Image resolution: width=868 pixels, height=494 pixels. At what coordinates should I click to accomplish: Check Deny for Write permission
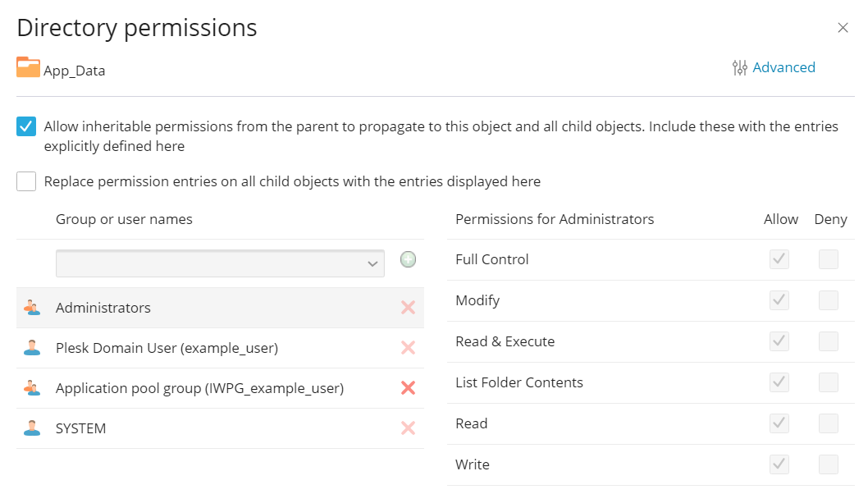[829, 464]
